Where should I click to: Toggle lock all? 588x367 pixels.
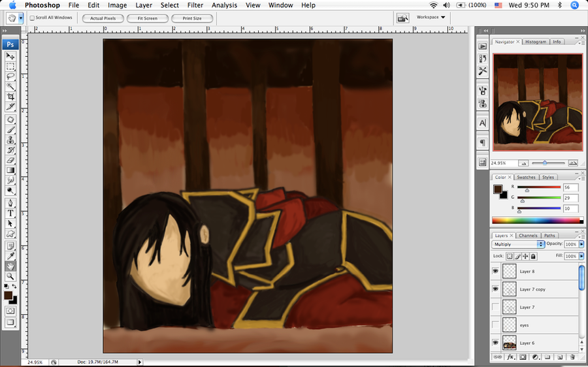(x=533, y=257)
